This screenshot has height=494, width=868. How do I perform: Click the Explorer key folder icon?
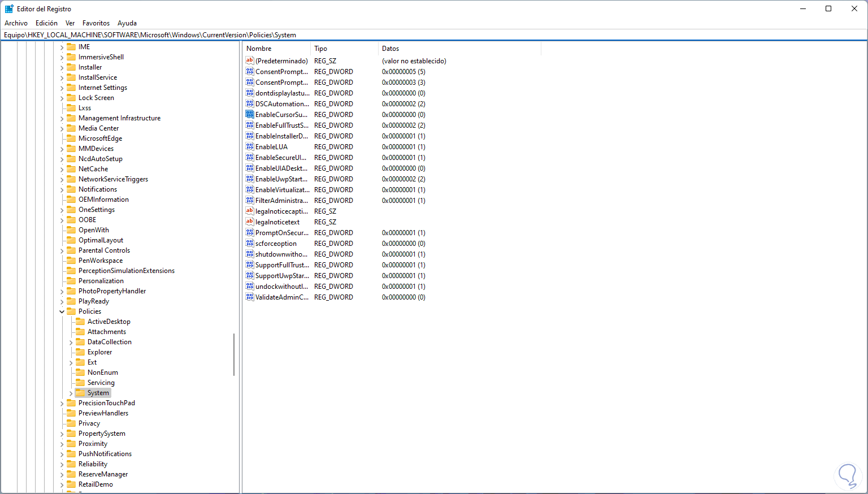[80, 352]
